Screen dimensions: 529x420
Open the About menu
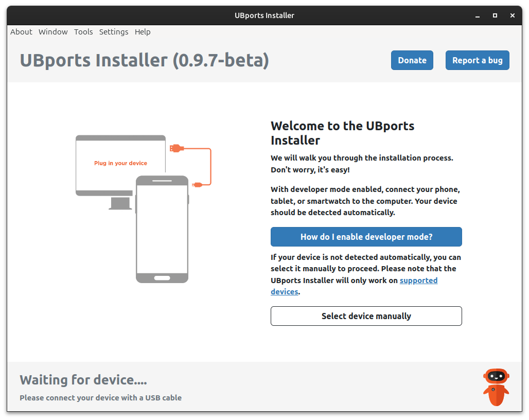(x=21, y=32)
